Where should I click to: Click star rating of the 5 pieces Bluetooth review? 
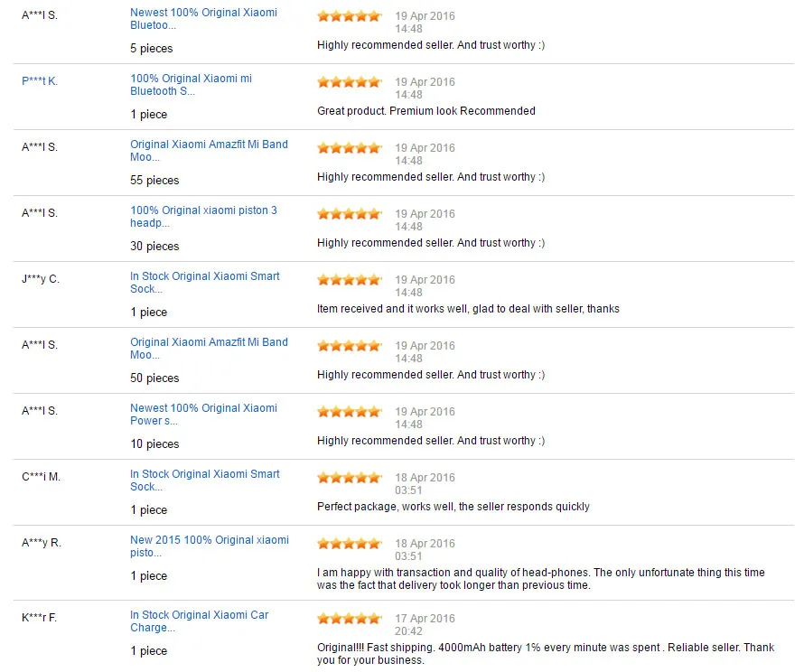click(x=350, y=16)
